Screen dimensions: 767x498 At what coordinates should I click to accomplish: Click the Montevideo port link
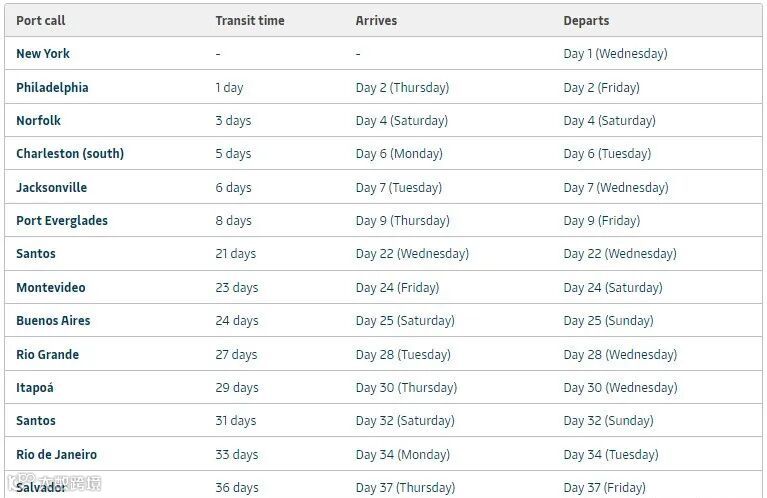pyautogui.click(x=51, y=288)
